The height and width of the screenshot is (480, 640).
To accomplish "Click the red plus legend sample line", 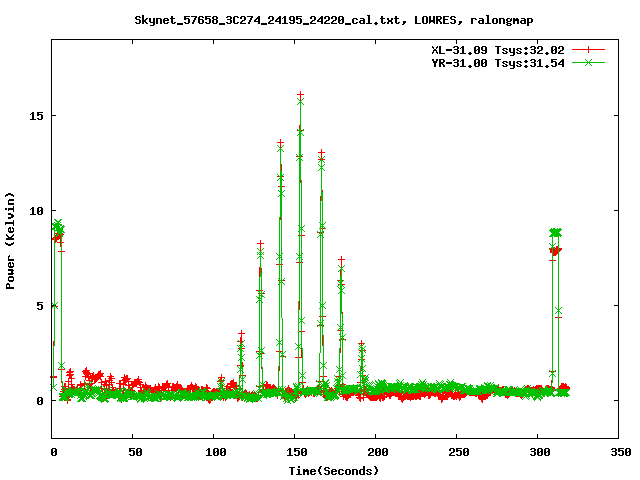I will (588, 50).
